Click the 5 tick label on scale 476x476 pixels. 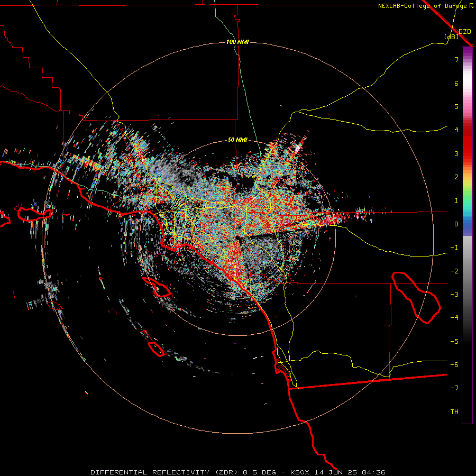pos(456,106)
